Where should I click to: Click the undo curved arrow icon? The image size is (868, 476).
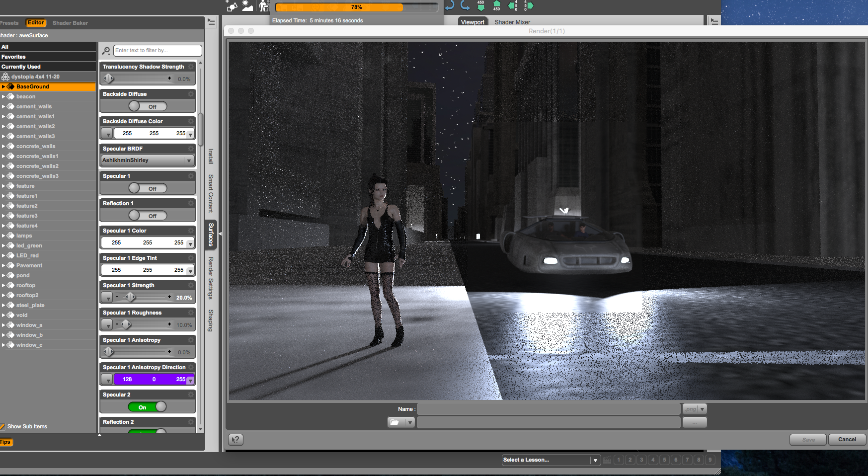[x=449, y=5]
